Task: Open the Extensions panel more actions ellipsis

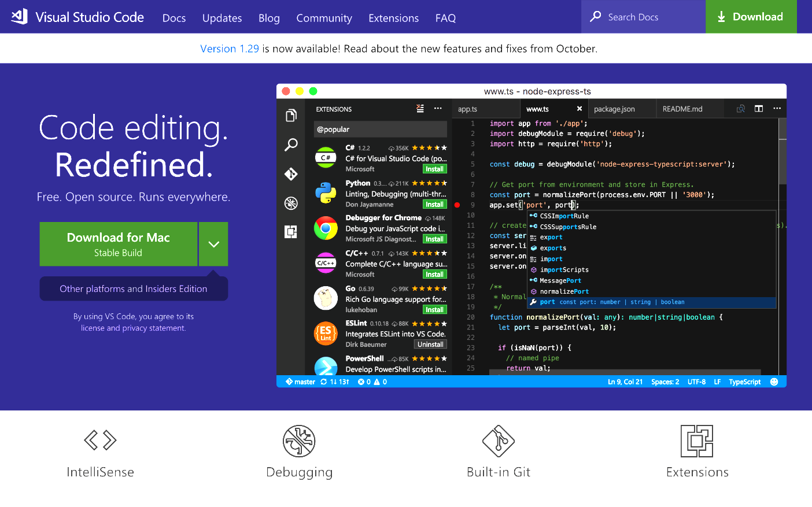Action: pos(438,109)
